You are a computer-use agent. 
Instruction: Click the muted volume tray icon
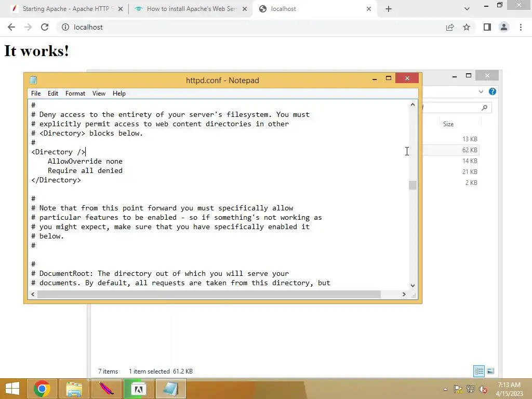pos(483,390)
